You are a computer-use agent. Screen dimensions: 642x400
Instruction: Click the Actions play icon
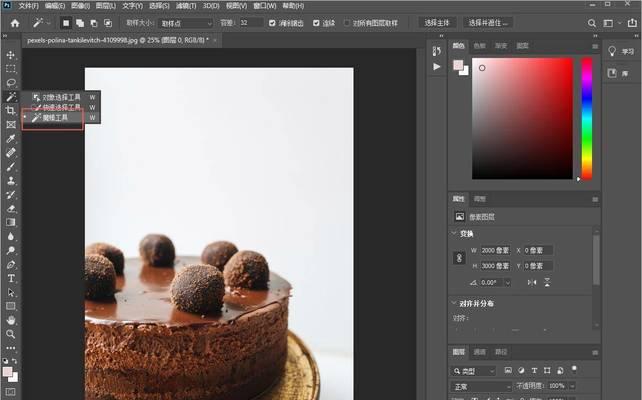click(437, 66)
